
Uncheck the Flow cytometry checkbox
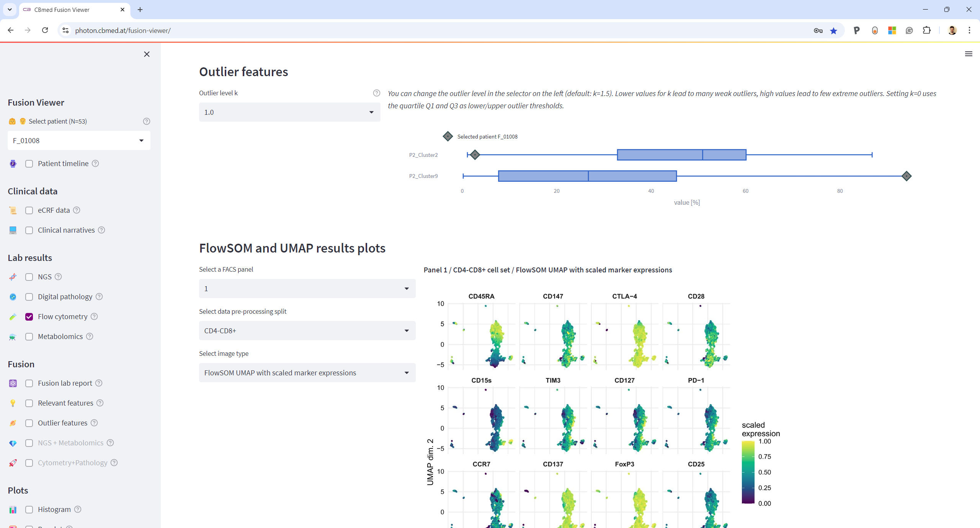pos(29,317)
